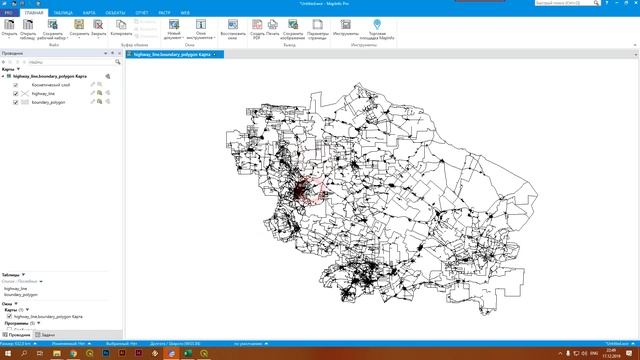
Task: Open the map tab dropdown arrow
Action: (x=215, y=54)
